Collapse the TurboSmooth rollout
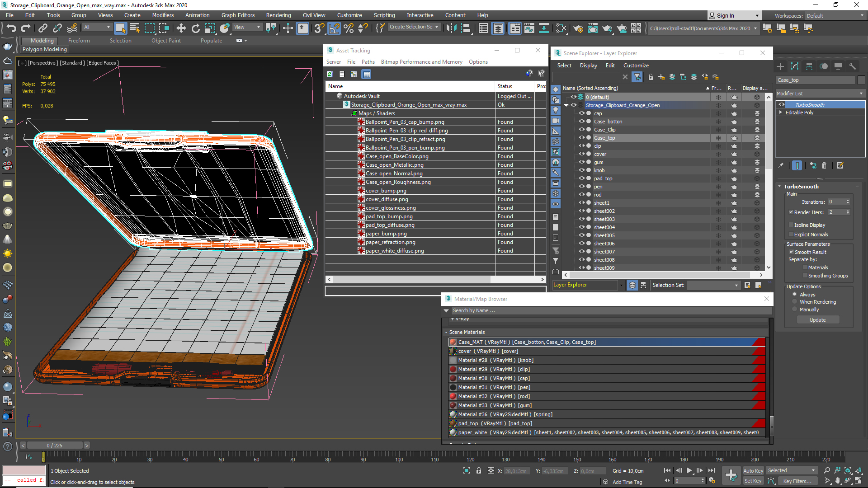 (779, 187)
